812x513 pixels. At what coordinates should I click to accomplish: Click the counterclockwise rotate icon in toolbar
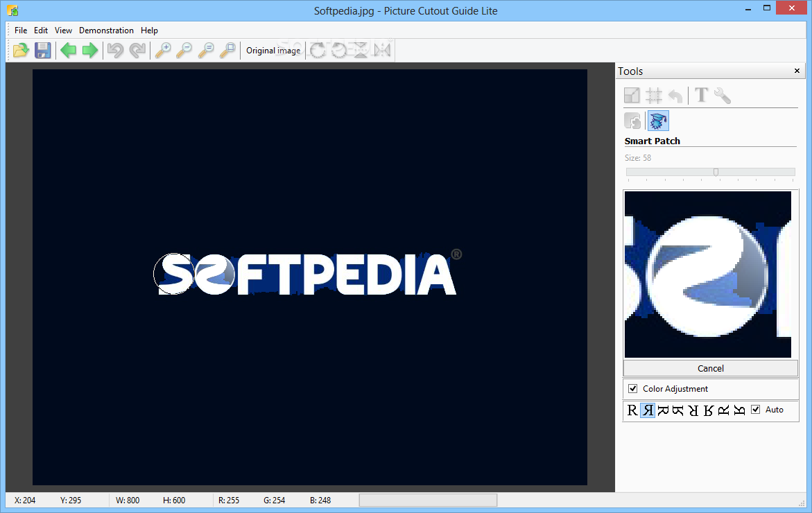(x=339, y=50)
